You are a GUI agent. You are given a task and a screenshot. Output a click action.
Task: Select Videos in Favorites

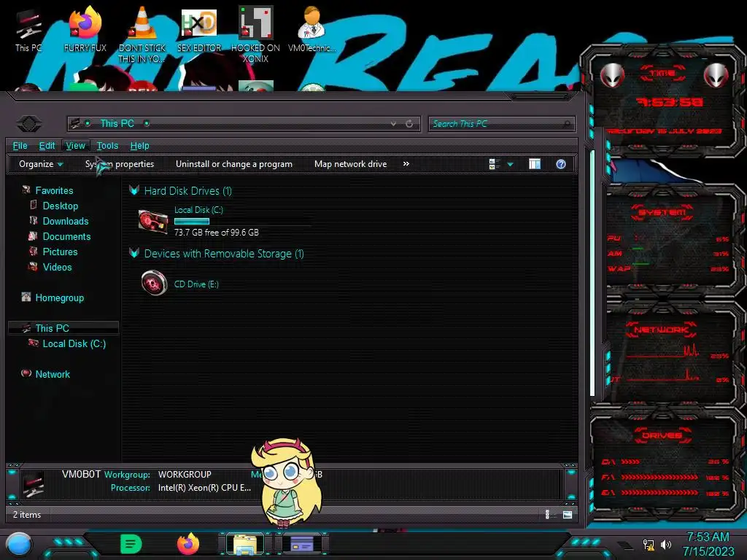(57, 267)
